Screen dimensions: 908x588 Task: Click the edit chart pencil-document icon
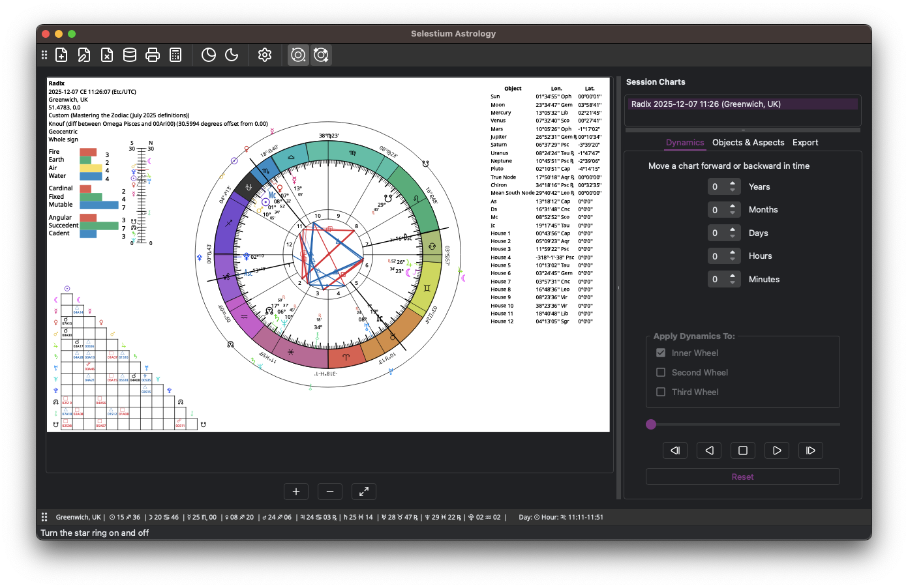pos(84,55)
